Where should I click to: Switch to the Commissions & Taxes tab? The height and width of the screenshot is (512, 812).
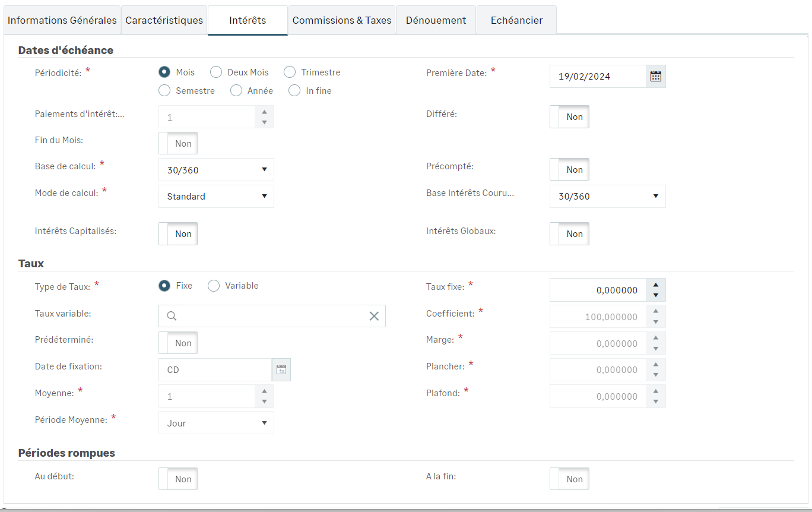point(341,20)
